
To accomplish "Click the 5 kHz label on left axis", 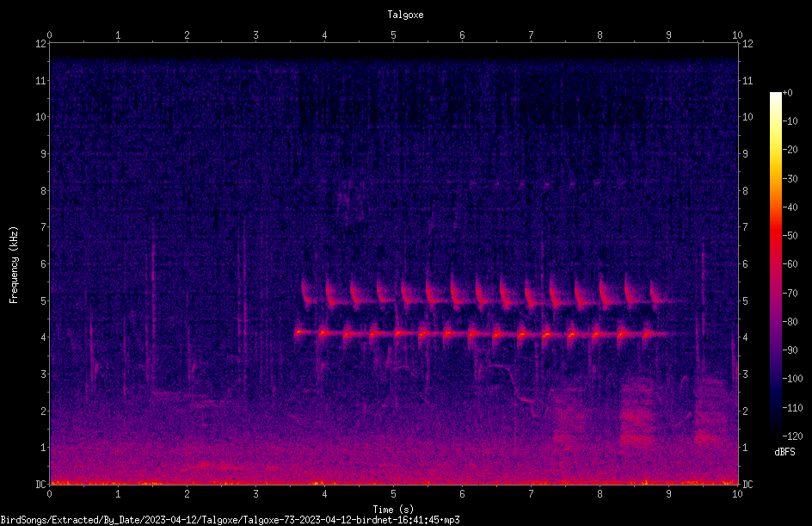I will click(x=43, y=301).
